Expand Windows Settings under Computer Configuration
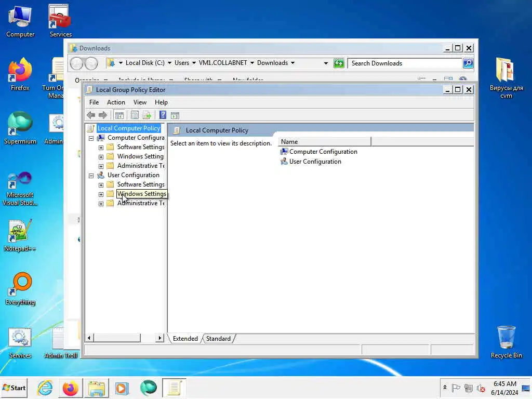Image resolution: width=532 pixels, height=399 pixels. (101, 157)
